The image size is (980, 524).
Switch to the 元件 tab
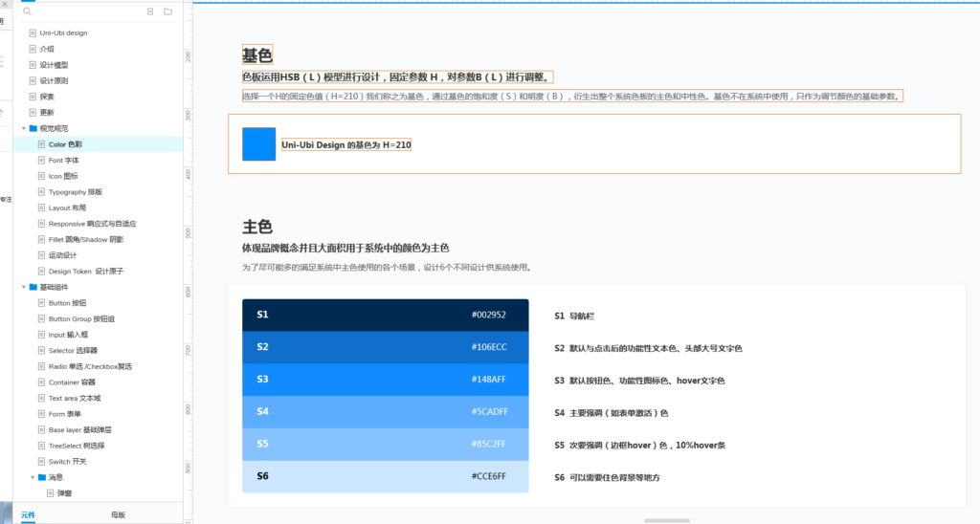point(28,514)
